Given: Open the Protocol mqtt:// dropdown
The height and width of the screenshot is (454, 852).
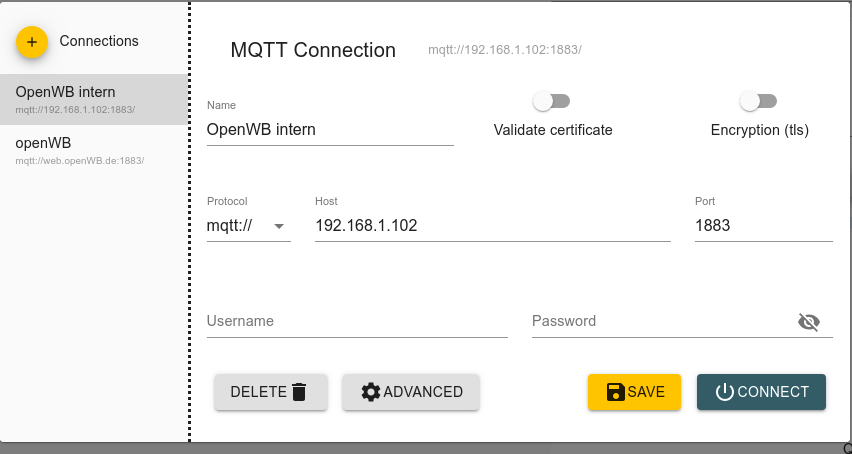Looking at the screenshot, I should click(248, 226).
